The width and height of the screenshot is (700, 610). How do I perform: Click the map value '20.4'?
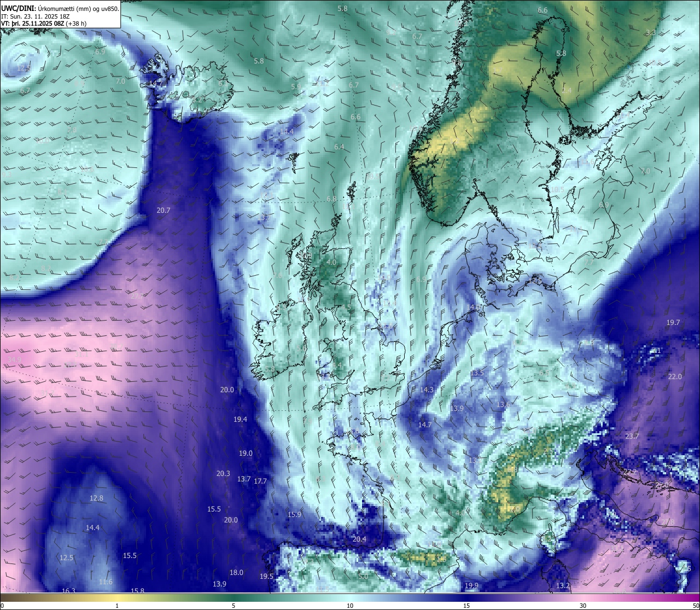click(359, 539)
